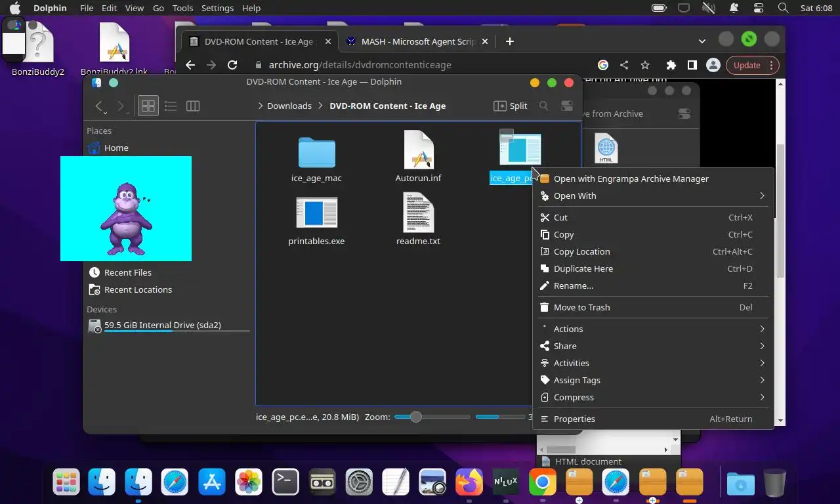
Task: Expand the Assign Tags submenu
Action: tap(654, 380)
